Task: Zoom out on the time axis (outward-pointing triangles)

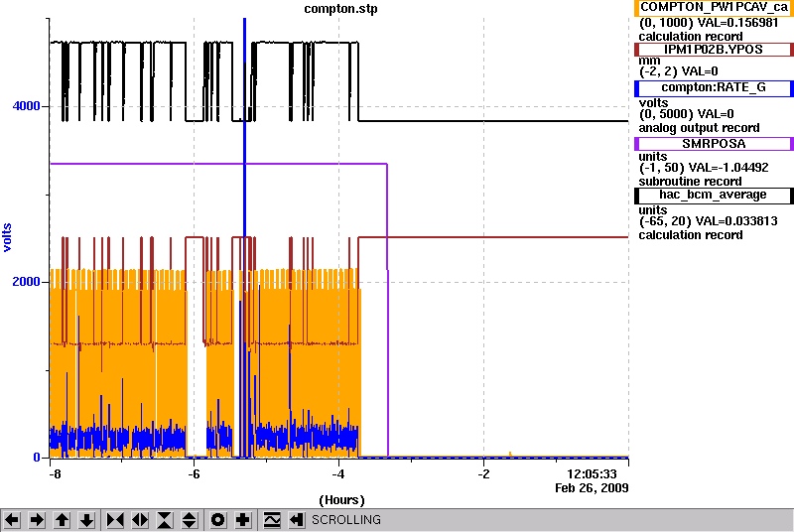Action: [x=140, y=520]
